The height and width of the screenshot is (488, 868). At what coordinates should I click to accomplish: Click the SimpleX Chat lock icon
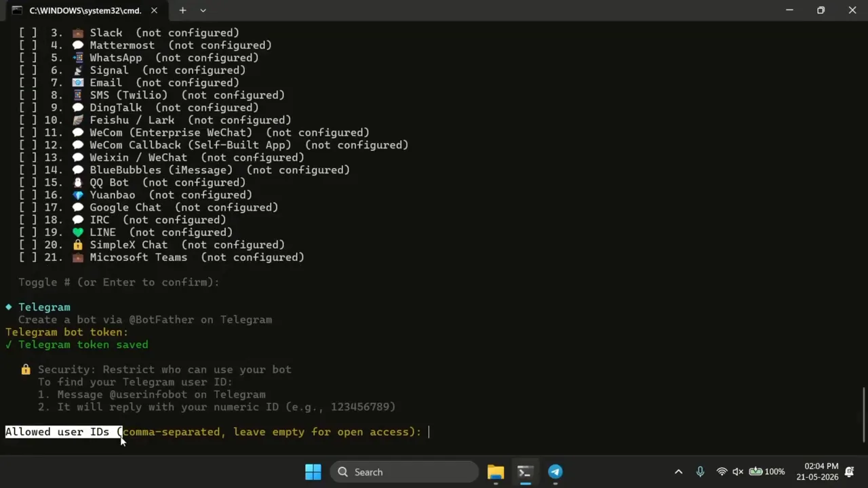tap(78, 245)
